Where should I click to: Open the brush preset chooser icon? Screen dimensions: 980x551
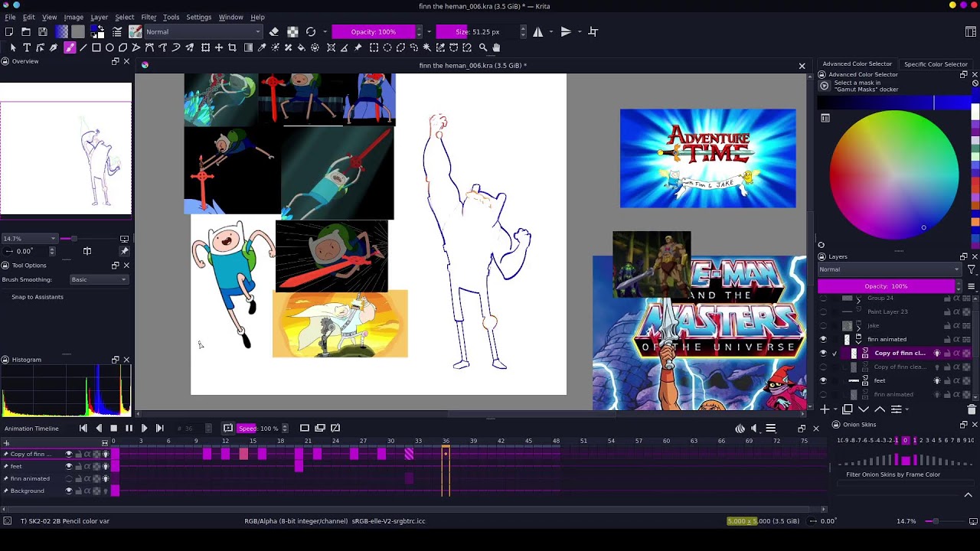(x=136, y=31)
